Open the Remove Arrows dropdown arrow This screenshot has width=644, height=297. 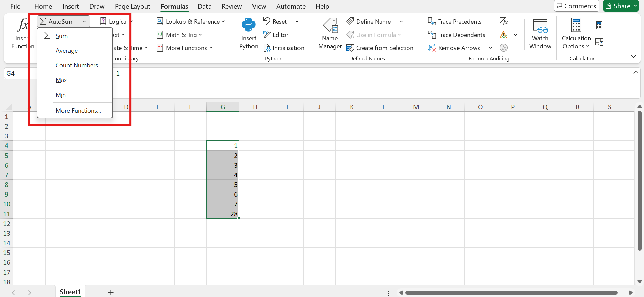[491, 48]
